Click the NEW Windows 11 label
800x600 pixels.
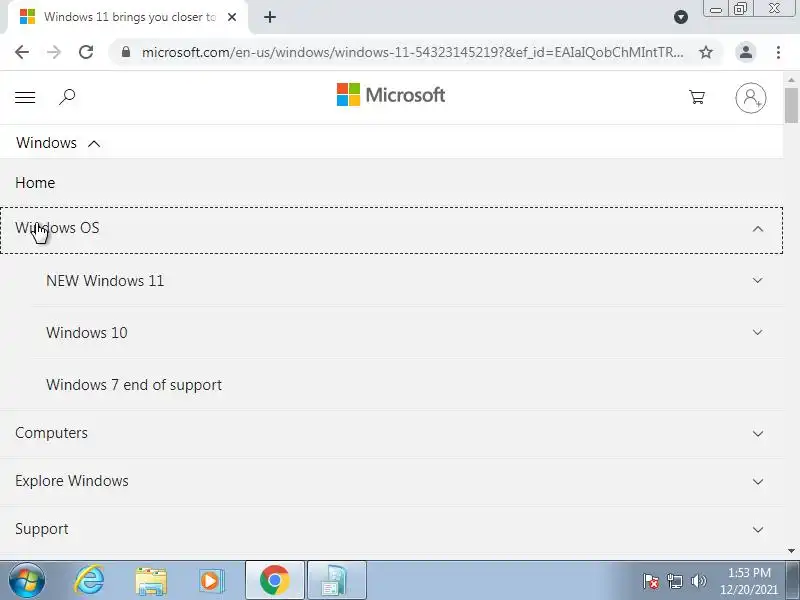[x=105, y=281]
